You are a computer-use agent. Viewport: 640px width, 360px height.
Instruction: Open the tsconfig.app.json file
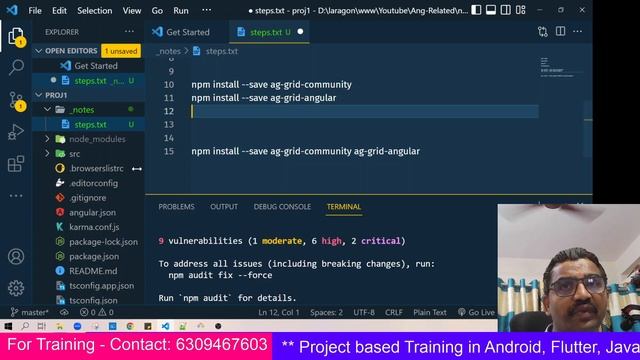(x=88, y=286)
